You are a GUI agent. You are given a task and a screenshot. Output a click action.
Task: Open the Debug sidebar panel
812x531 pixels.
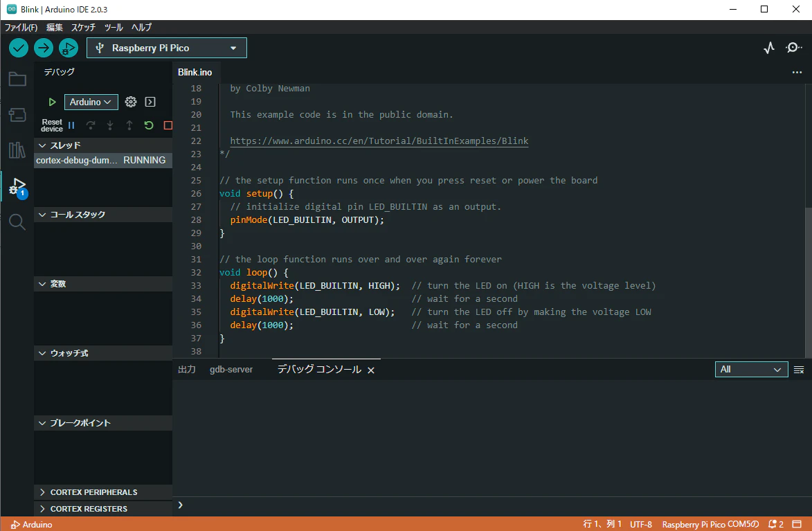click(17, 186)
